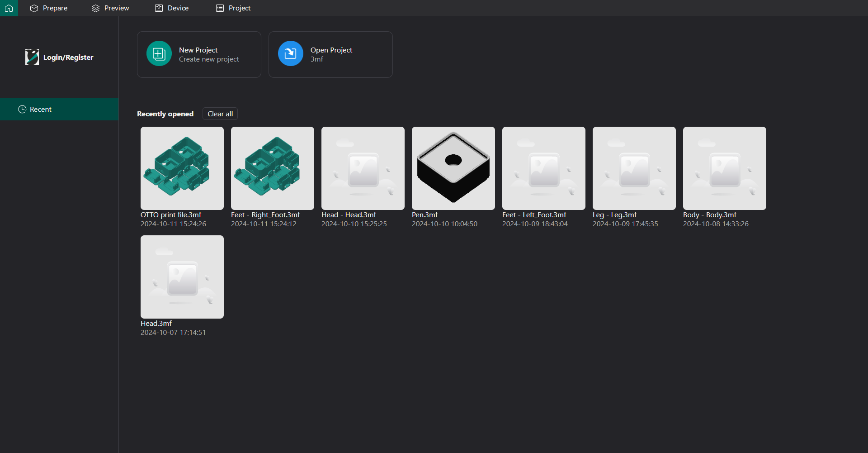Open OTTO print file.3mf thumbnail

click(x=182, y=168)
